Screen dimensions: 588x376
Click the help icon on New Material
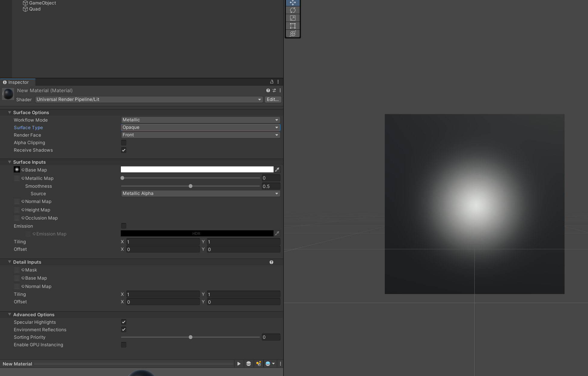268,90
